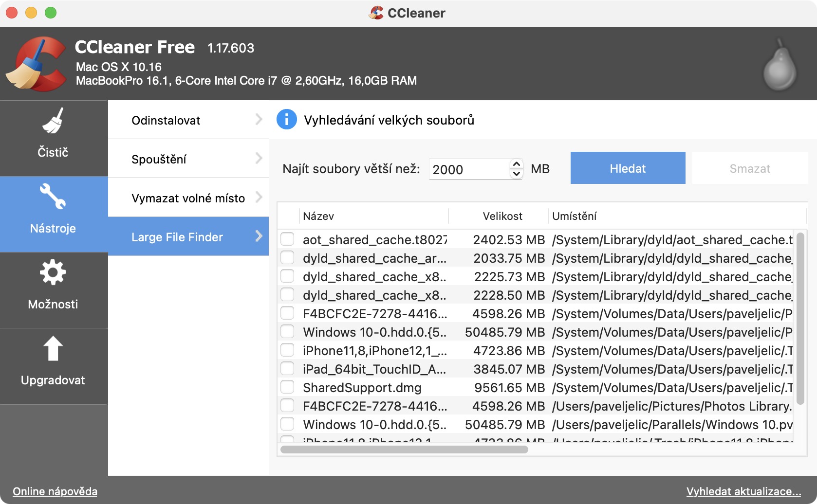Tick checkbox for 2033.75 MB dyld_shared_cache file

(287, 258)
